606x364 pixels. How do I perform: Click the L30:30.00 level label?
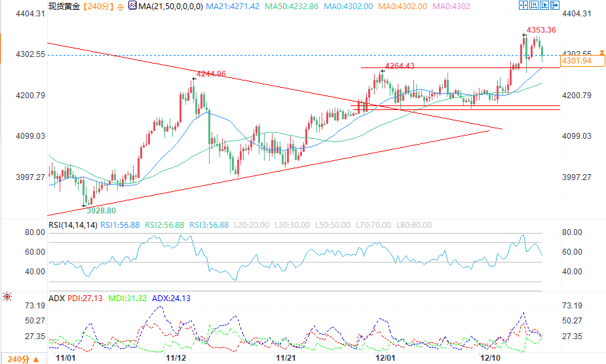292,225
